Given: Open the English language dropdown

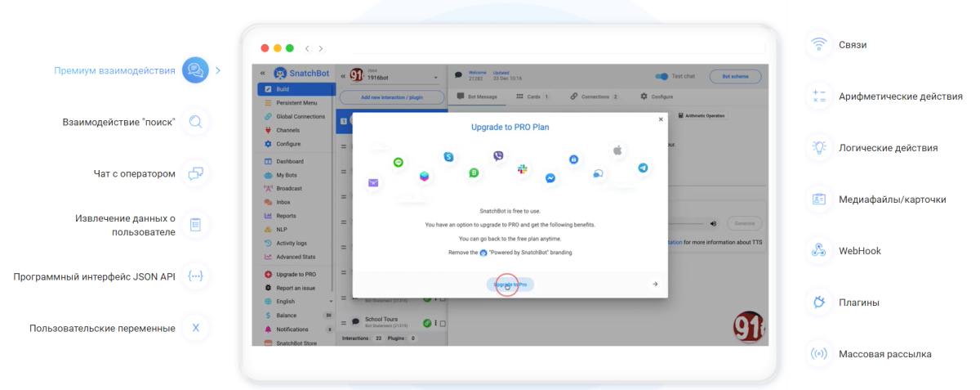Looking at the screenshot, I should (300, 301).
